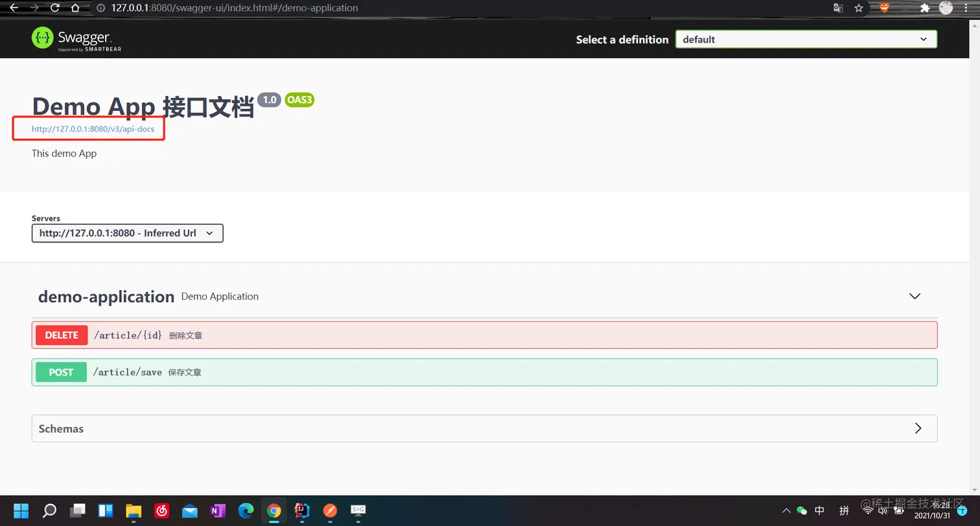Open the Google Translate page icon
Viewport: 980px width, 526px height.
coord(838,8)
